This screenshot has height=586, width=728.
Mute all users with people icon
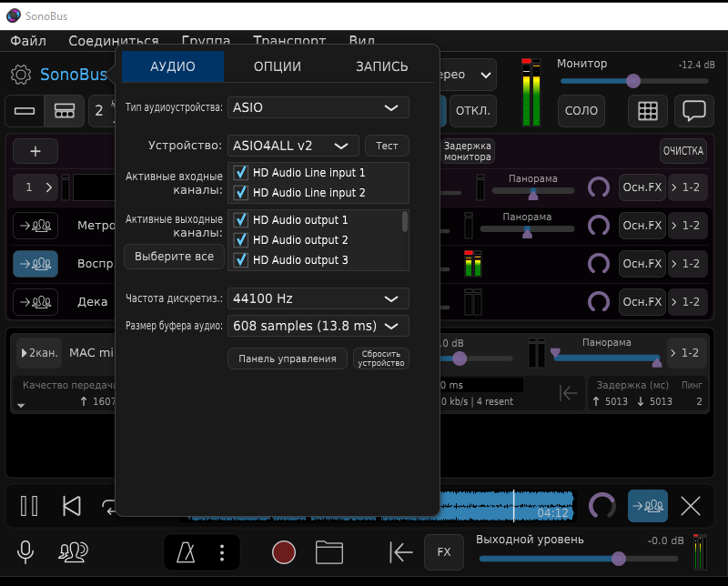pyautogui.click(x=74, y=551)
